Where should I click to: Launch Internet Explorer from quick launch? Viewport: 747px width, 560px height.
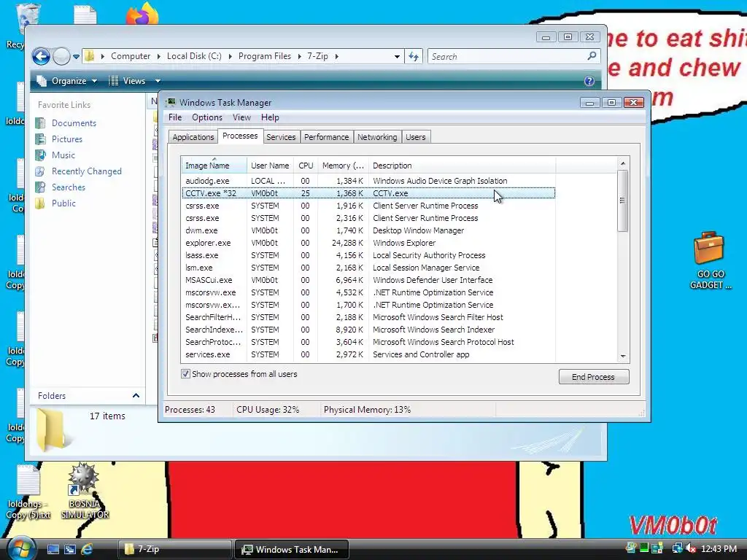click(87, 550)
